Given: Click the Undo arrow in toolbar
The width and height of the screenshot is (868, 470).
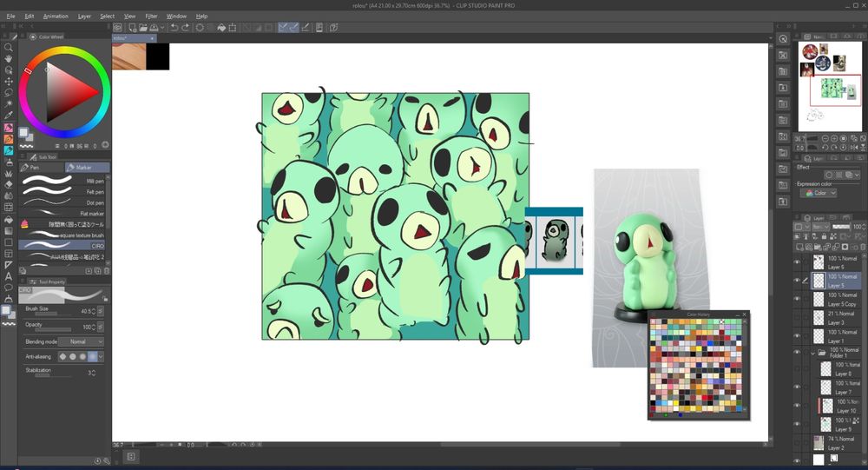Looking at the screenshot, I should (x=174, y=28).
